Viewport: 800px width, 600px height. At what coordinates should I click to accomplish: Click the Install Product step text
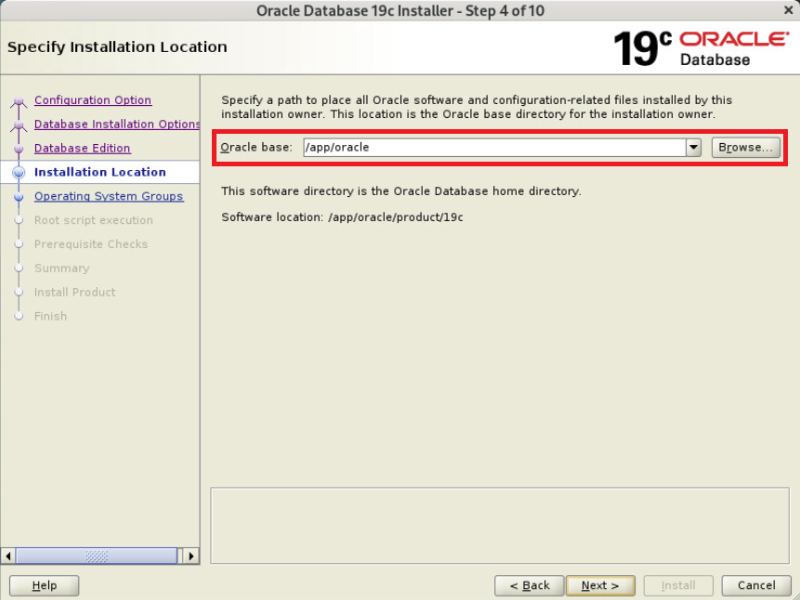(75, 292)
